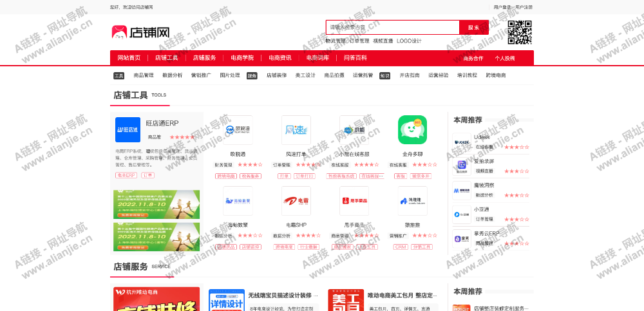644x311 pixels.
Task: Select the 风速打单 icon
Action: pyautogui.click(x=296, y=130)
